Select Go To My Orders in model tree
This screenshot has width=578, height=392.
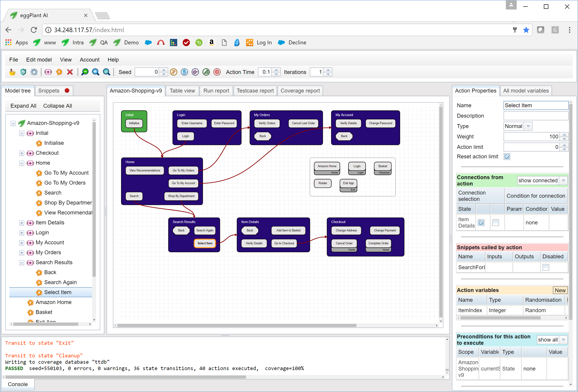(x=65, y=183)
